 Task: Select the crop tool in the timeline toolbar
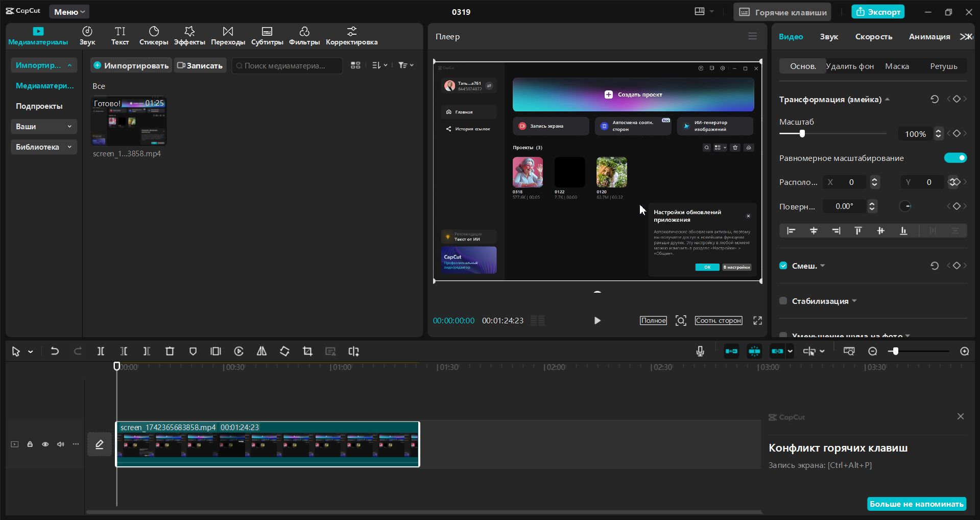[x=307, y=351]
